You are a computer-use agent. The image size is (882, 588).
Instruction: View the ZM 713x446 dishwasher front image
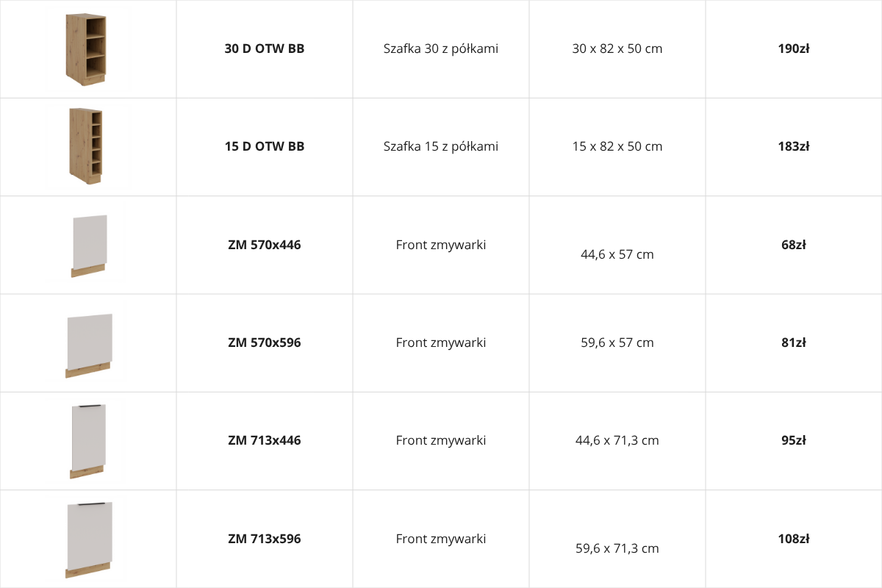click(x=87, y=441)
